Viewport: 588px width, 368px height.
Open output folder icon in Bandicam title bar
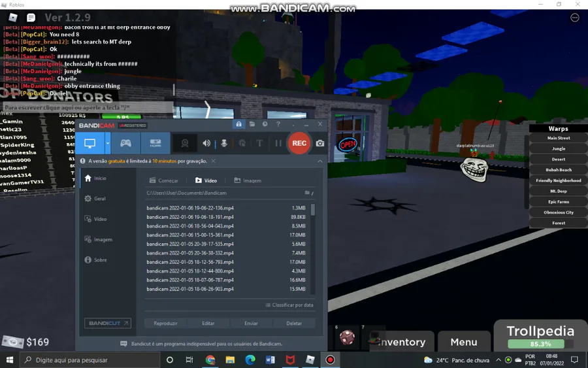click(252, 124)
